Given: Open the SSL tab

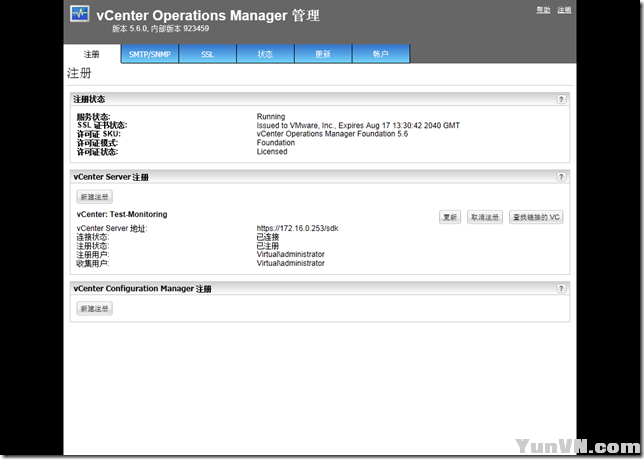Looking at the screenshot, I should coord(207,54).
